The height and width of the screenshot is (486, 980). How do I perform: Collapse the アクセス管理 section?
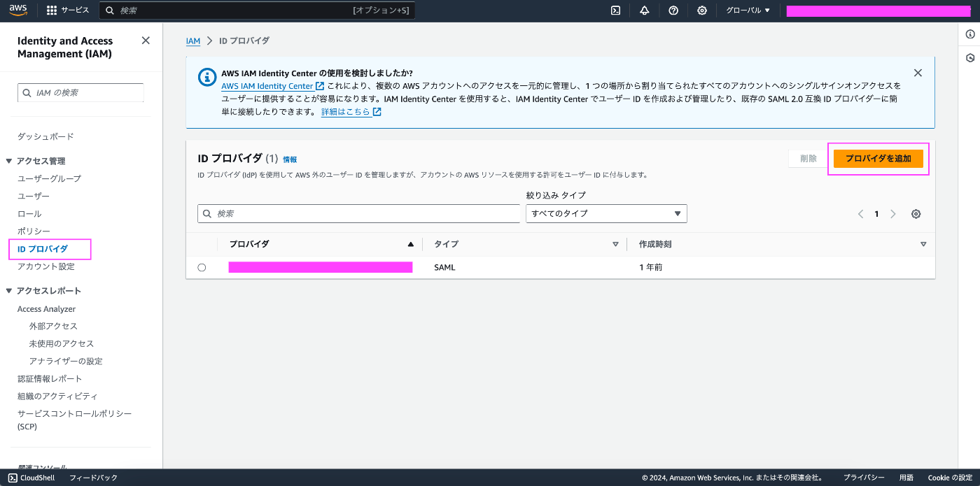click(x=9, y=161)
